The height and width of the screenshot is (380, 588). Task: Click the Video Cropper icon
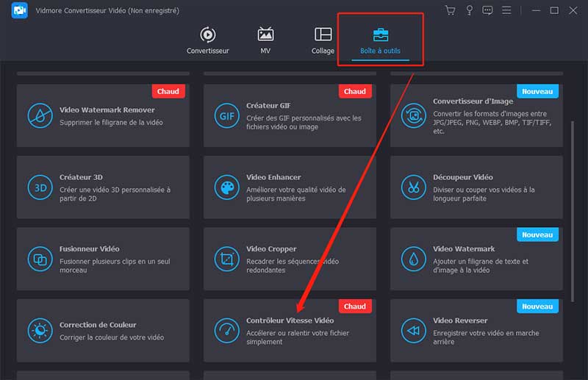coord(226,259)
